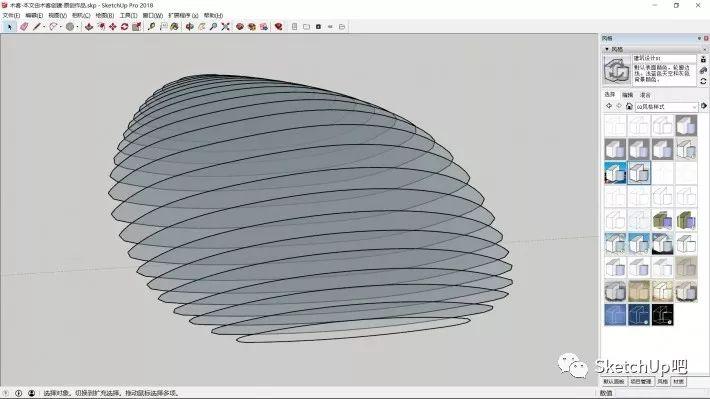
Task: Choose the Move tool
Action: click(x=112, y=27)
